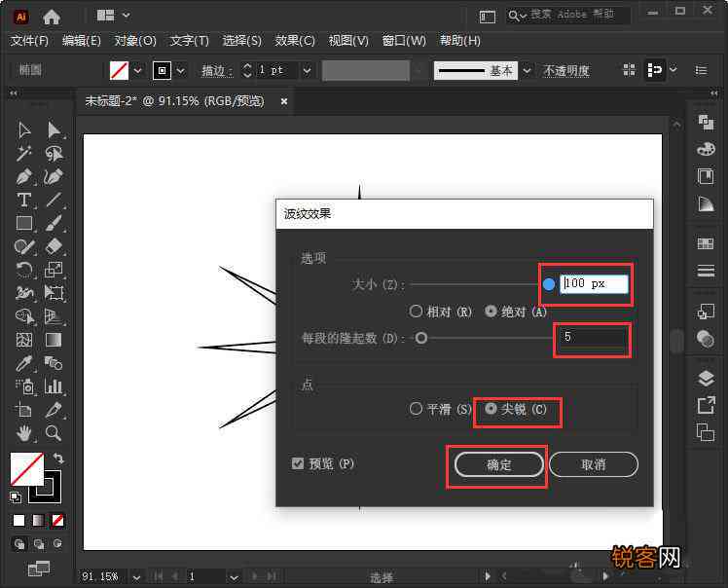Click the 大小 slider handle
Image resolution: width=728 pixels, height=588 pixels.
[548, 284]
